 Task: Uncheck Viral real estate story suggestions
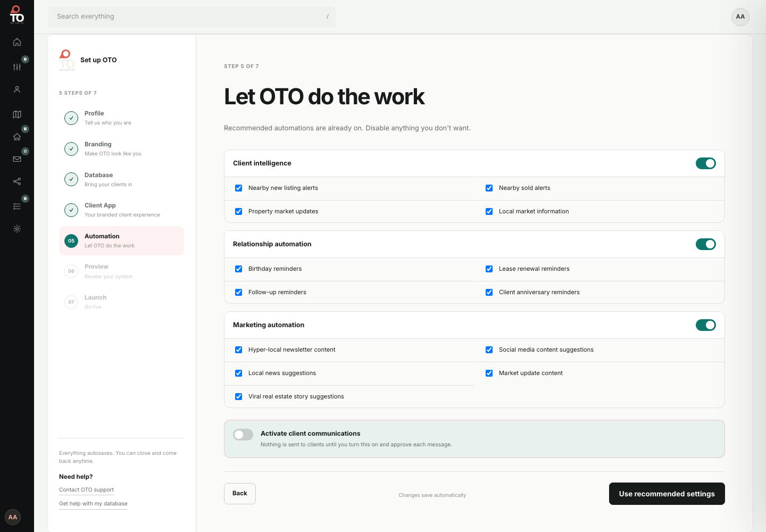tap(239, 396)
